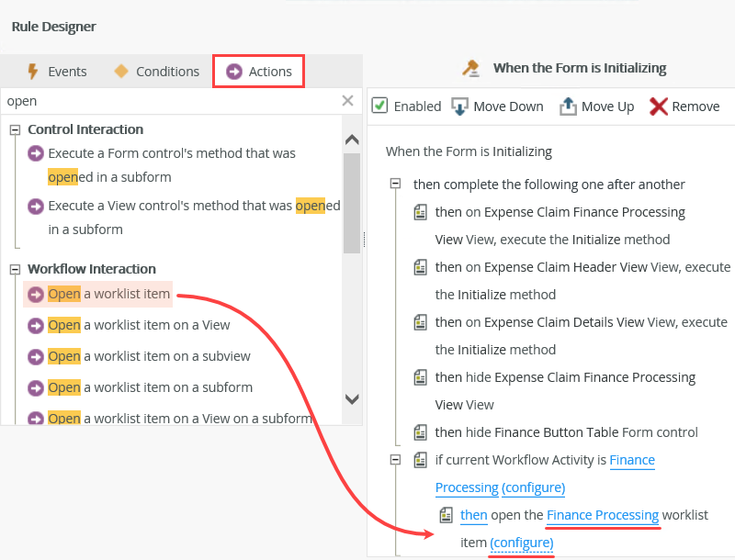Collapse the then complete the following node
The image size is (735, 560).
point(395,185)
